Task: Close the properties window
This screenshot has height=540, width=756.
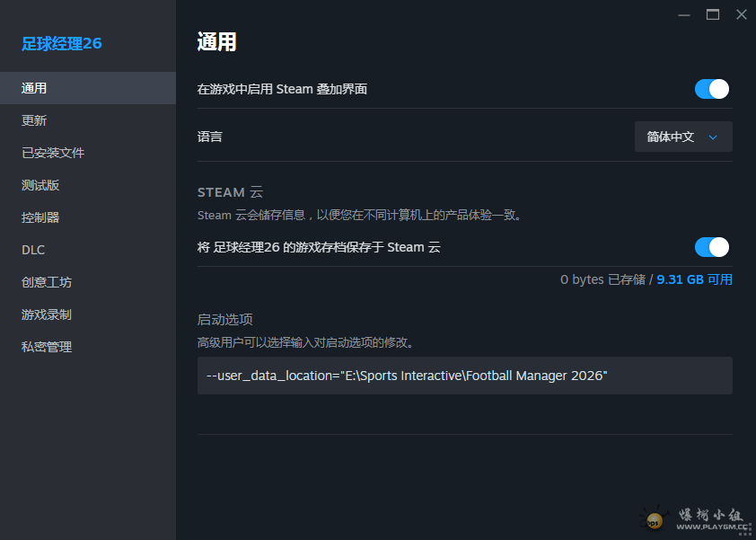Action: point(741,14)
